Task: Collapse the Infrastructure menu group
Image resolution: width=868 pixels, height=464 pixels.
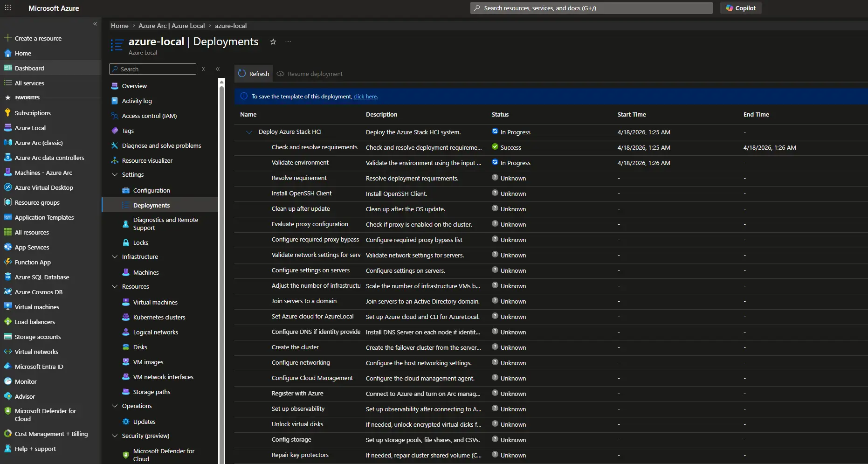Action: pyautogui.click(x=115, y=256)
